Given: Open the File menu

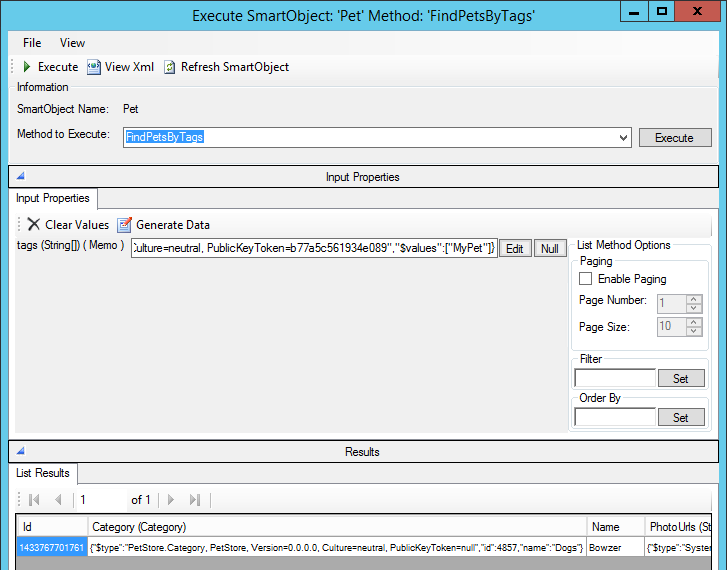Looking at the screenshot, I should [32, 43].
